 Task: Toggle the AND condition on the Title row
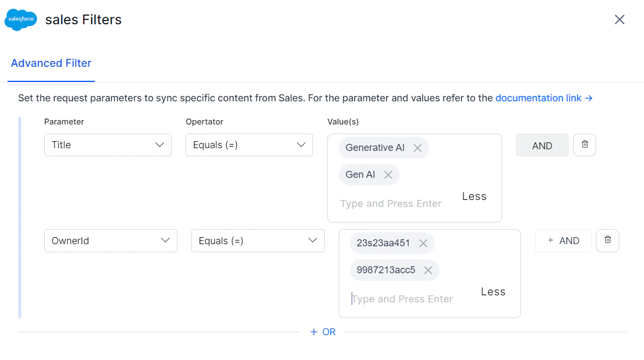tap(542, 145)
